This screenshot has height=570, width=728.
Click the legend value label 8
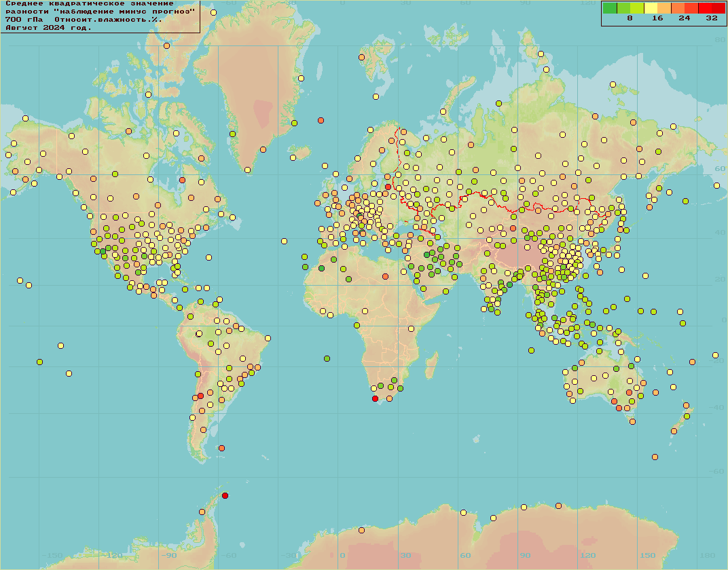click(x=630, y=18)
